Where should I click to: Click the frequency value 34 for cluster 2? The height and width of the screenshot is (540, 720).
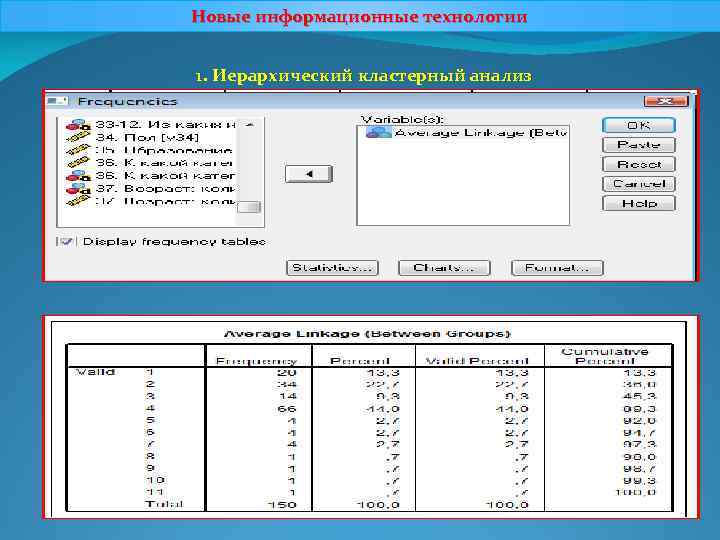point(287,384)
